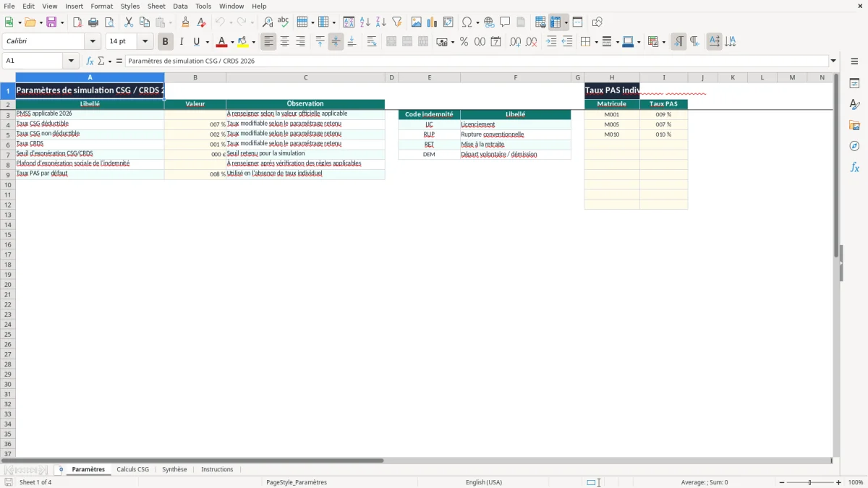
Task: Clear direct formatting
Action: (202, 22)
